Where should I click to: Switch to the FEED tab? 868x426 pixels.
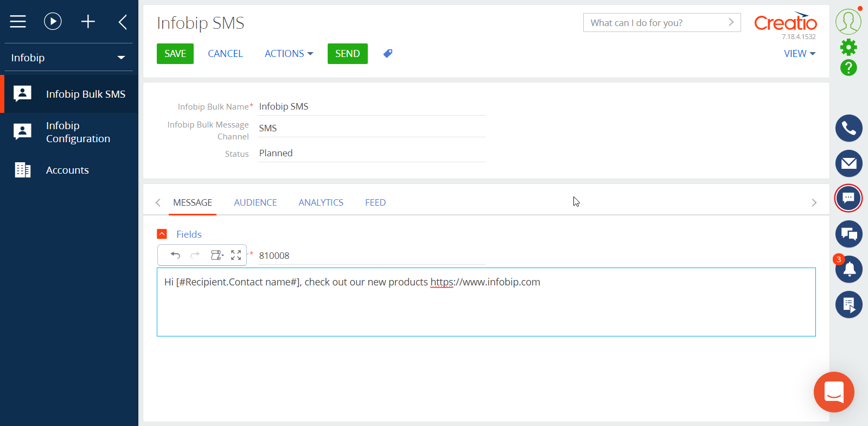375,202
